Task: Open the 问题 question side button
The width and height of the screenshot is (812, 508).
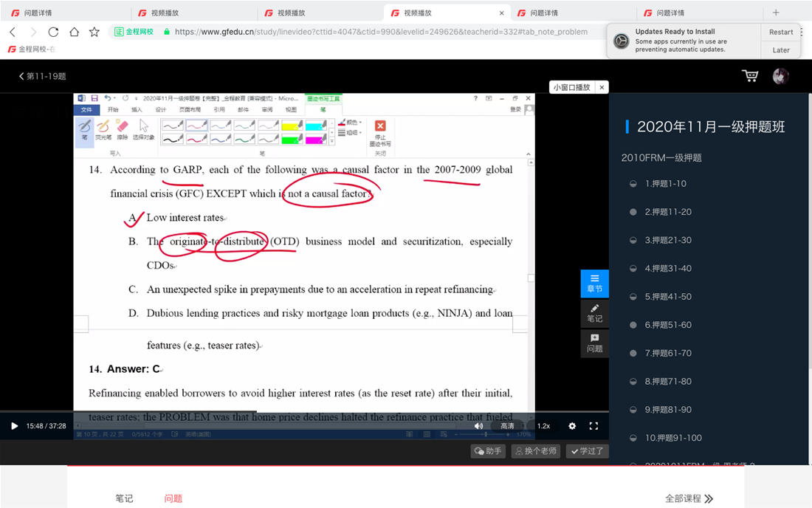Action: (x=594, y=343)
